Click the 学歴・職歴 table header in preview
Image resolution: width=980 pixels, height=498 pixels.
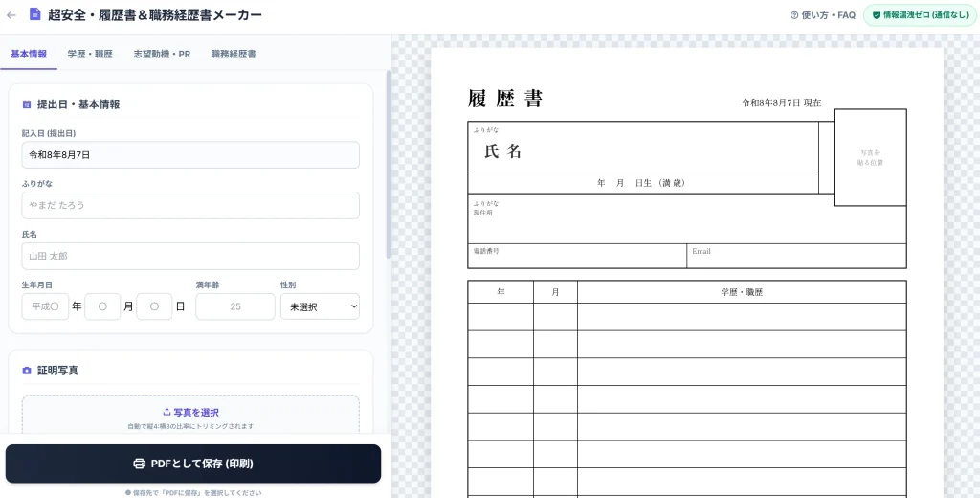[742, 292]
